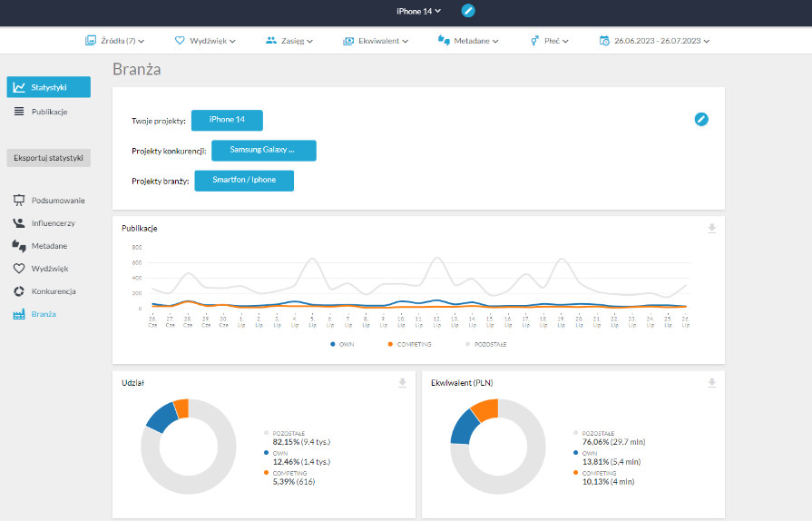Image resolution: width=812 pixels, height=521 pixels.
Task: Click the '5,39% (616)' value
Action: click(x=294, y=482)
